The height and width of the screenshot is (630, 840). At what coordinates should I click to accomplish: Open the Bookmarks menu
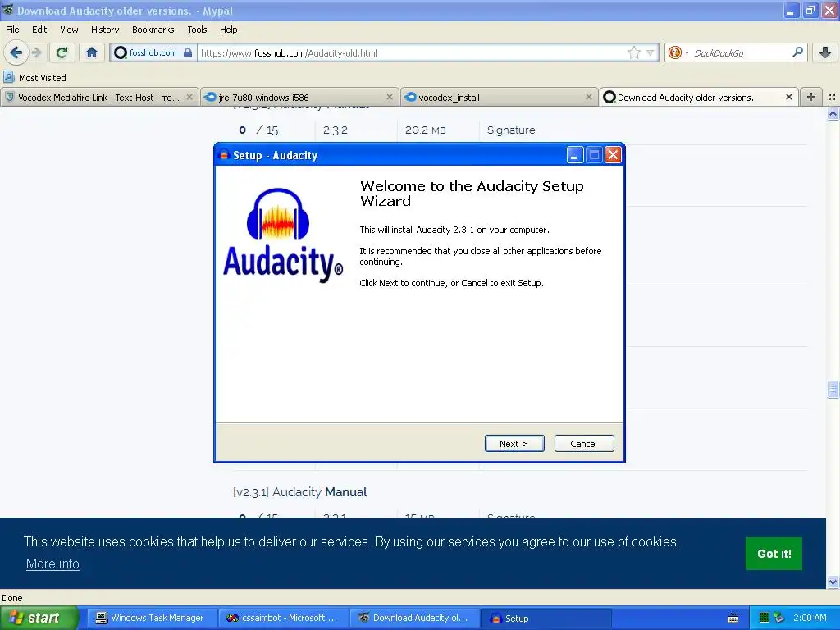click(x=153, y=30)
